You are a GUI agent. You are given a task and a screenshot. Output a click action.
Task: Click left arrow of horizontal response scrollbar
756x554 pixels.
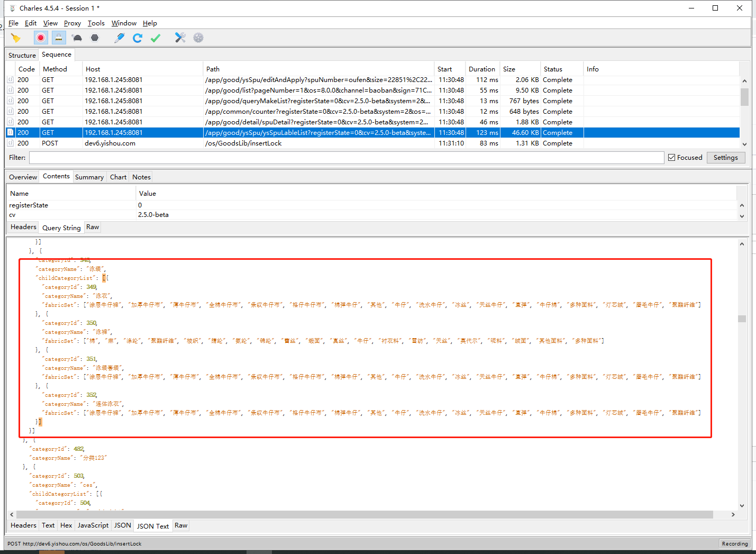[12, 514]
